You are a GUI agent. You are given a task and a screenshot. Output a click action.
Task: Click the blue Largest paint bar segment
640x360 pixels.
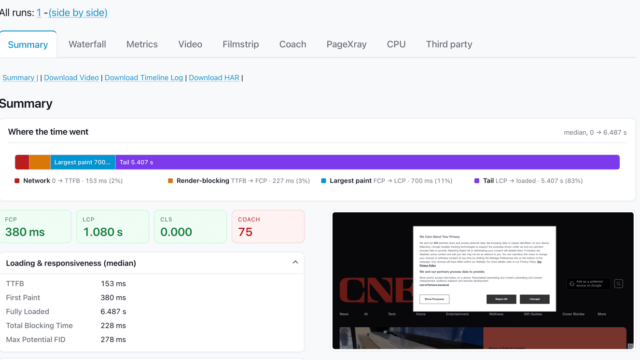pos(83,162)
